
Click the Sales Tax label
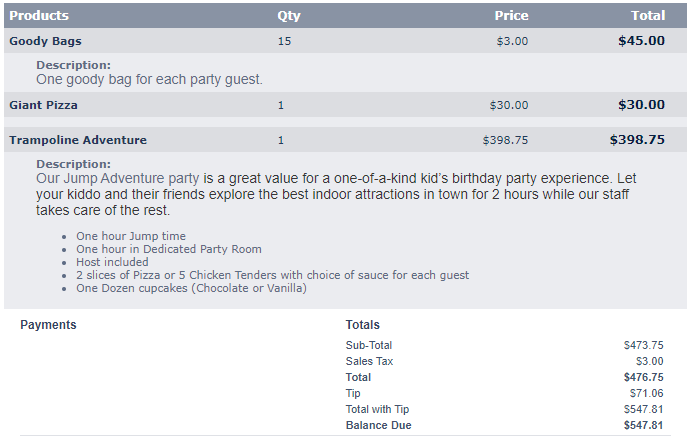(x=369, y=361)
